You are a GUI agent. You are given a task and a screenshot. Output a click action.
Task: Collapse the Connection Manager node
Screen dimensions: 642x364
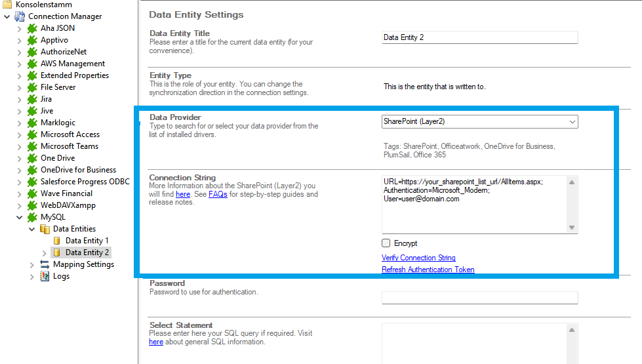[x=7, y=17]
